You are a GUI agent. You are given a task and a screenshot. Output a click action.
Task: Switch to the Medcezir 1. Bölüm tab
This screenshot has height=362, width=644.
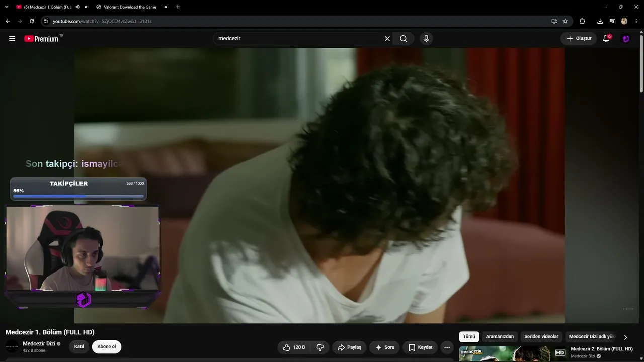[x=48, y=7]
